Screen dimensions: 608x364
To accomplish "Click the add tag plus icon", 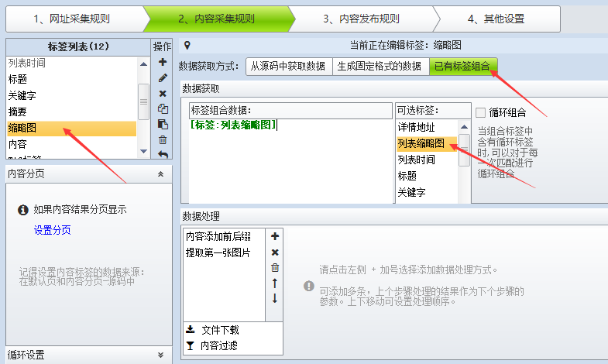I will click(163, 62).
